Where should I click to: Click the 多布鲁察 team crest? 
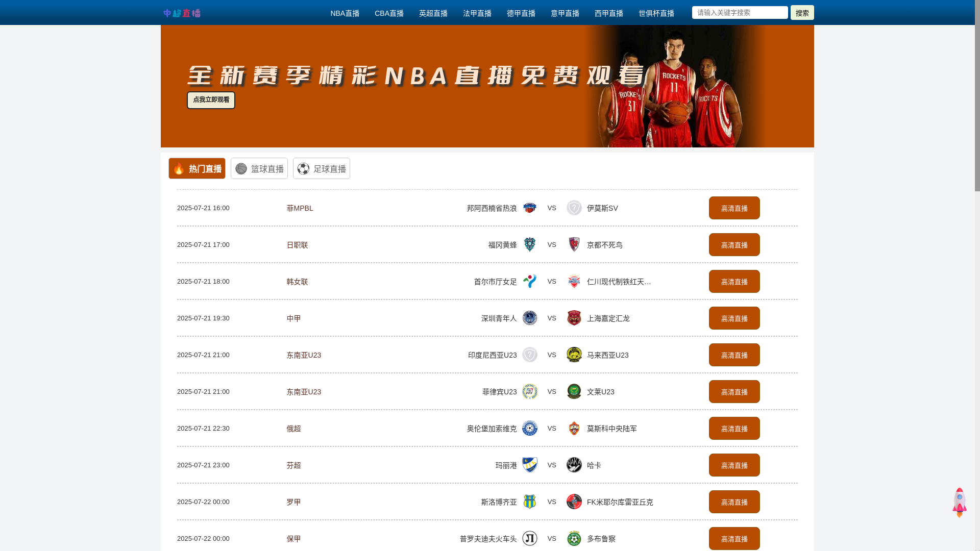click(574, 538)
